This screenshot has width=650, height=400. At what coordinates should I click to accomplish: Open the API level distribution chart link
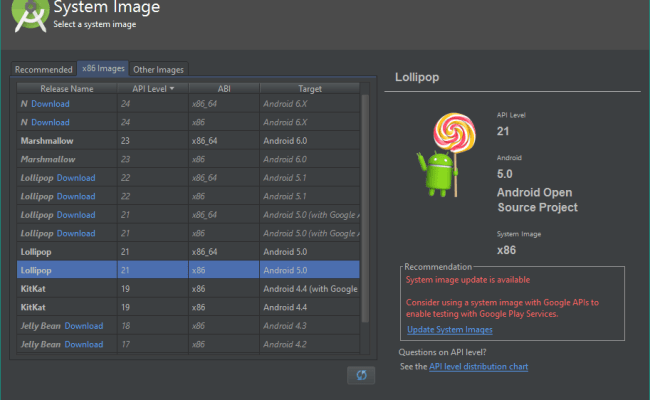(x=478, y=366)
